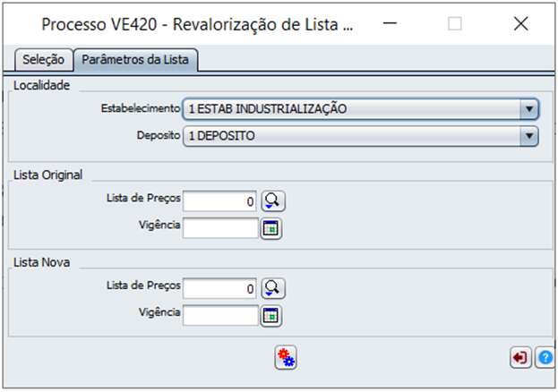Focus the Lista Original Lista de Preços field
This screenshot has height=392, width=558.
pos(219,201)
